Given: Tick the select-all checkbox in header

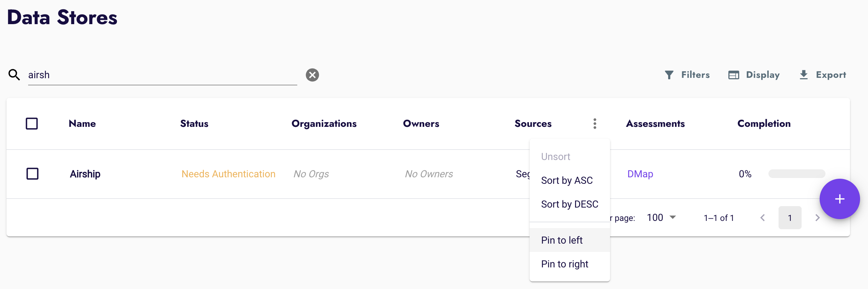Looking at the screenshot, I should [x=32, y=124].
